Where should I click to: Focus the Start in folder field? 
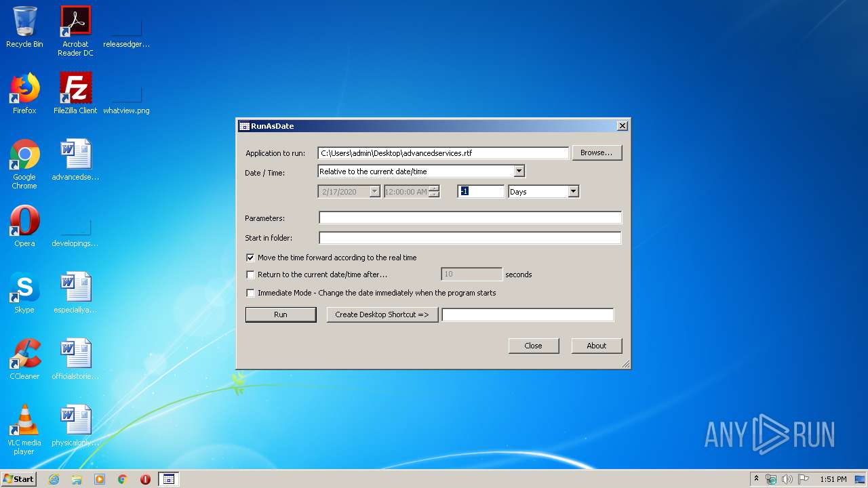coord(470,238)
